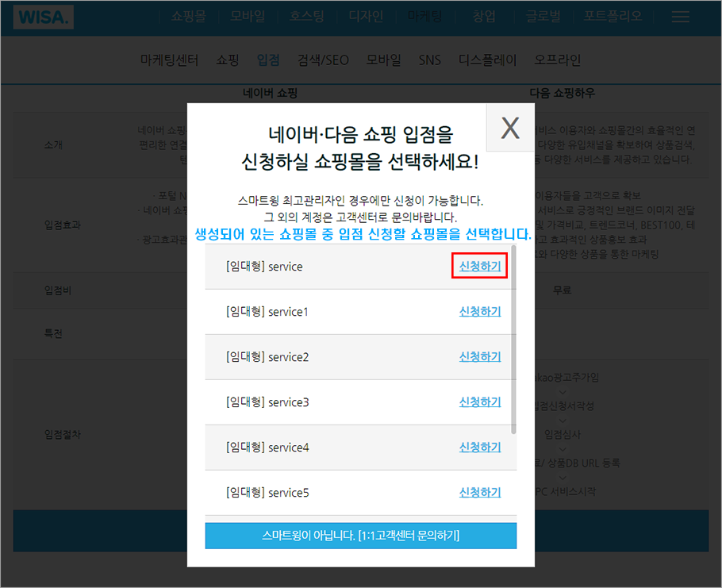Screen dimensions: 722x588
Task: Select the [임대형] service2 row text
Action: pyautogui.click(x=267, y=357)
